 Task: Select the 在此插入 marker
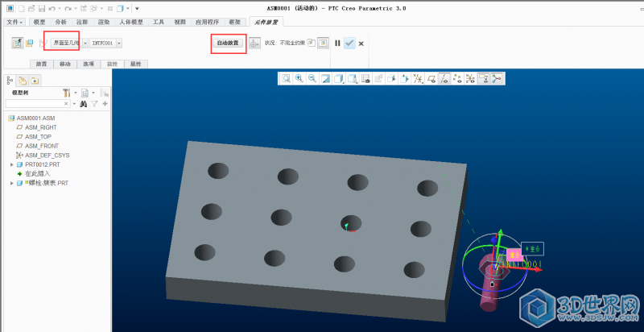[39, 174]
